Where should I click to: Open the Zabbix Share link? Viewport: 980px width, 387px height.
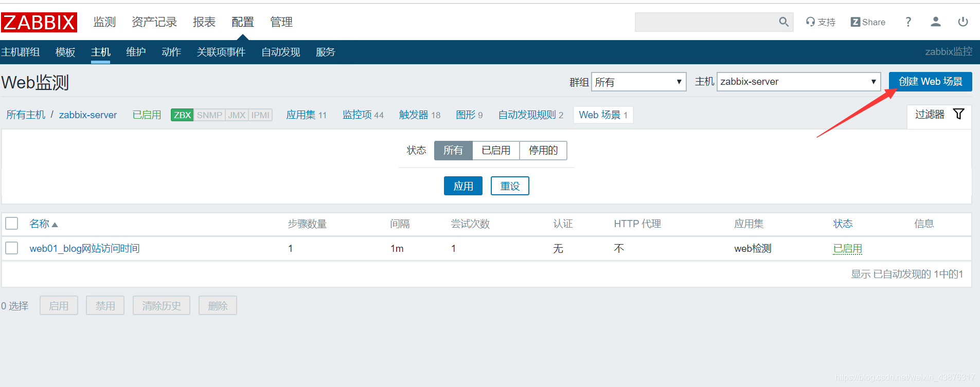pos(868,22)
